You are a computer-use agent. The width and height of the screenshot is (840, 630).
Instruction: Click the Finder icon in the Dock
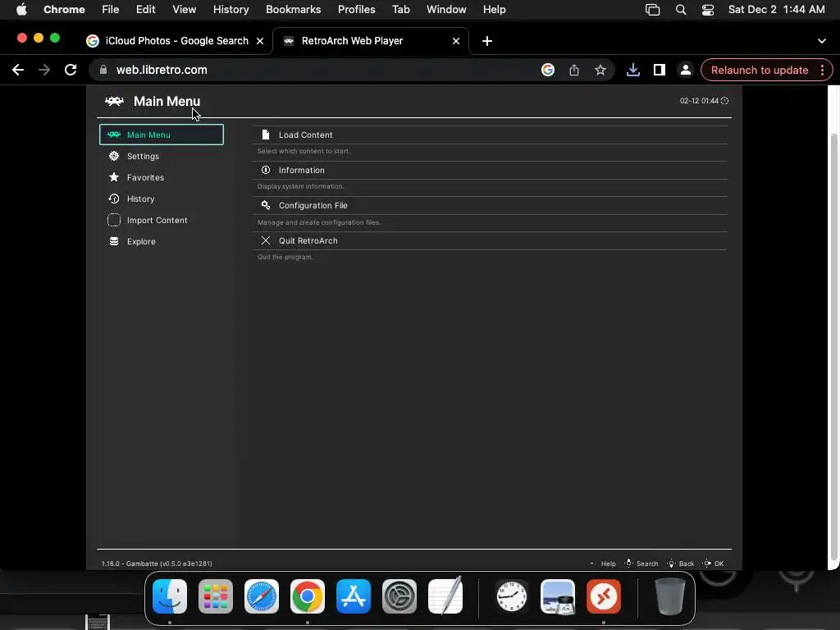coord(169,596)
